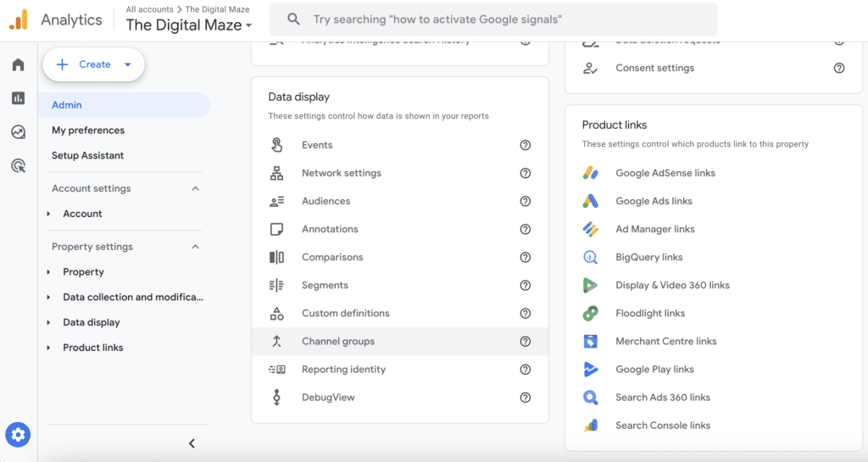Image resolution: width=868 pixels, height=462 pixels.
Task: Select Setup Assistant in sidebar
Action: 87,156
